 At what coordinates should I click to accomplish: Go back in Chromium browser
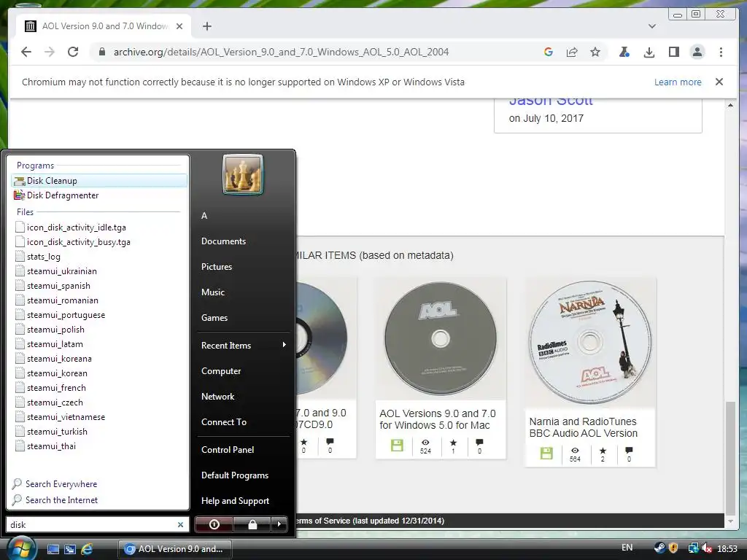[26, 52]
